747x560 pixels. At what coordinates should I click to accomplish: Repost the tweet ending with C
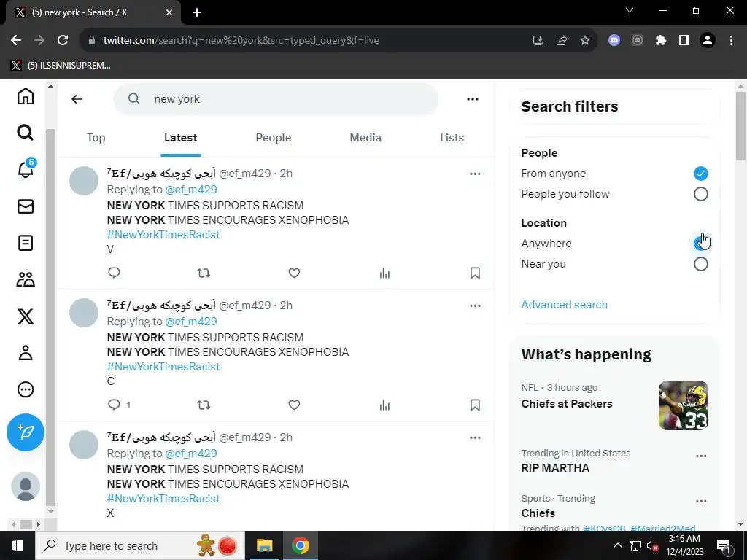tap(204, 405)
